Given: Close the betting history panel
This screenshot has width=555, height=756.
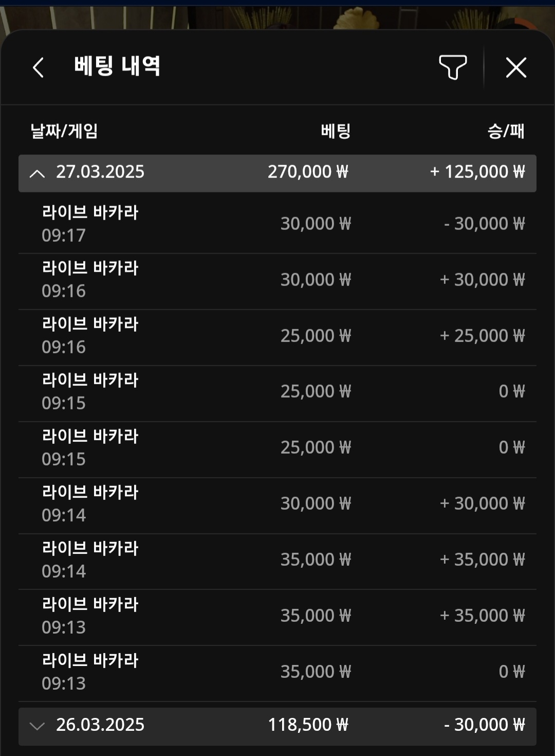Looking at the screenshot, I should click(x=516, y=67).
